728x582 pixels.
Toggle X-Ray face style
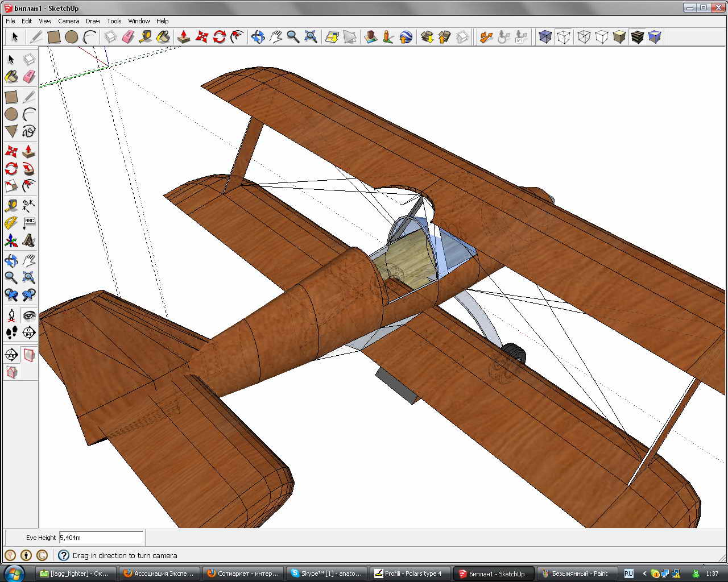click(x=545, y=37)
